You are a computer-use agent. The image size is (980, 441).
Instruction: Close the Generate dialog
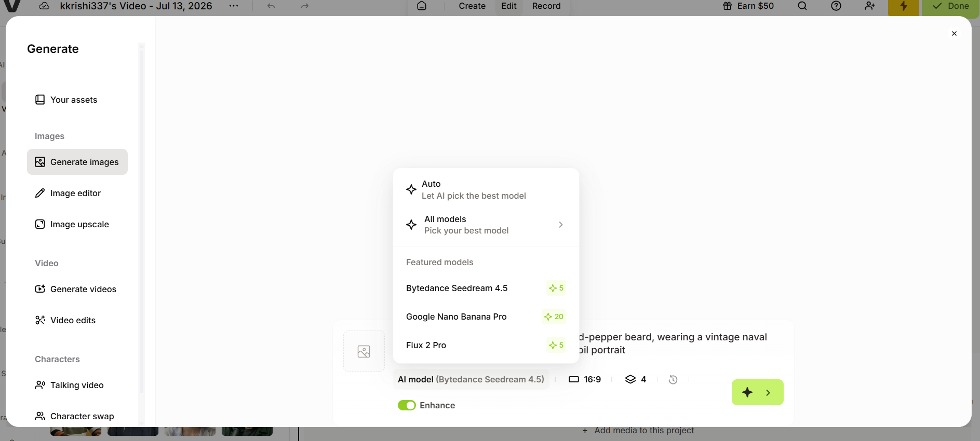pos(954,34)
